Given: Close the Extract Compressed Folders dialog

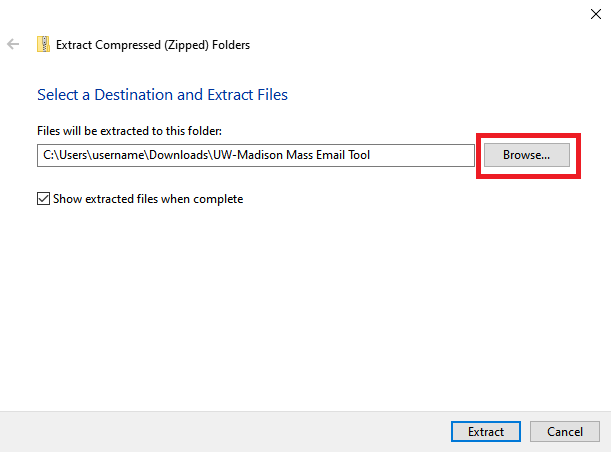Looking at the screenshot, I should pos(596,14).
